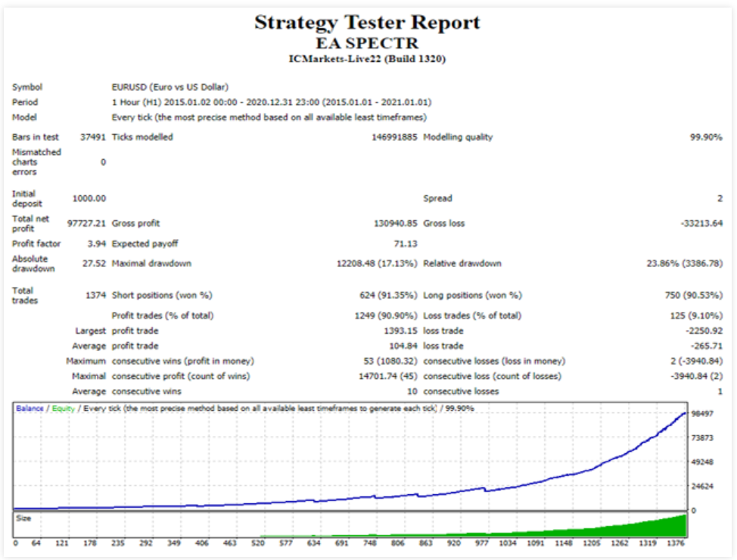This screenshot has width=737, height=560.
Task: Click the Gross profit value 130940.85
Action: (395, 223)
